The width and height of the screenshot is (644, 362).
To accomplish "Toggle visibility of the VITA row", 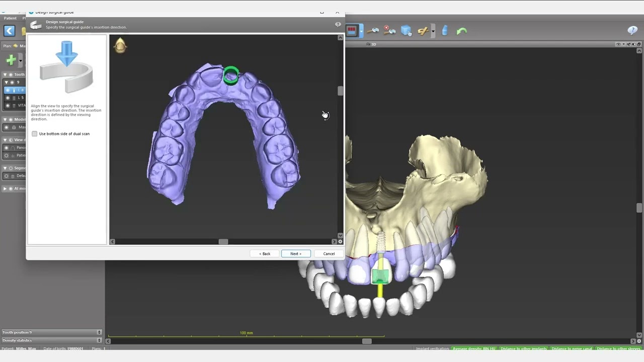I will (x=8, y=106).
